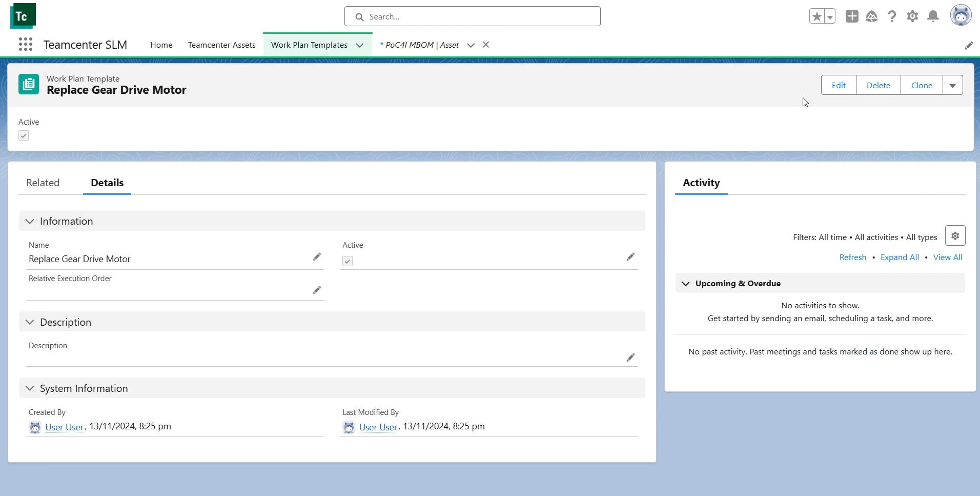This screenshot has width=980, height=496.
Task: View notifications via the bell icon
Action: coord(933,16)
